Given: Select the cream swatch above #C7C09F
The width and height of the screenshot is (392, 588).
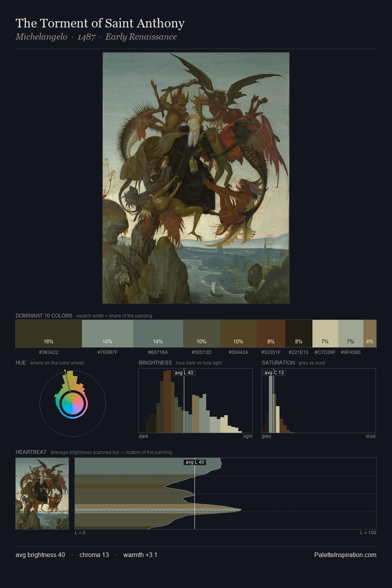Looking at the screenshot, I should coord(325,334).
